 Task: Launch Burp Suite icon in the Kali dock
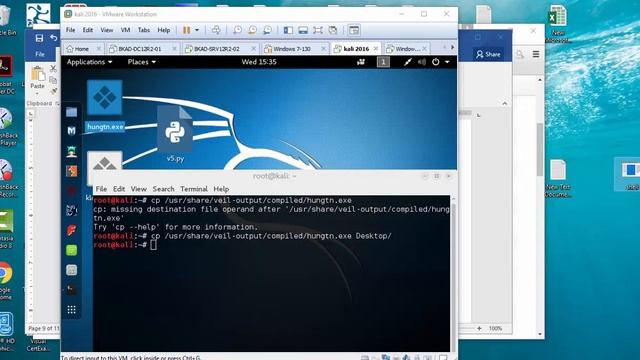[71, 171]
